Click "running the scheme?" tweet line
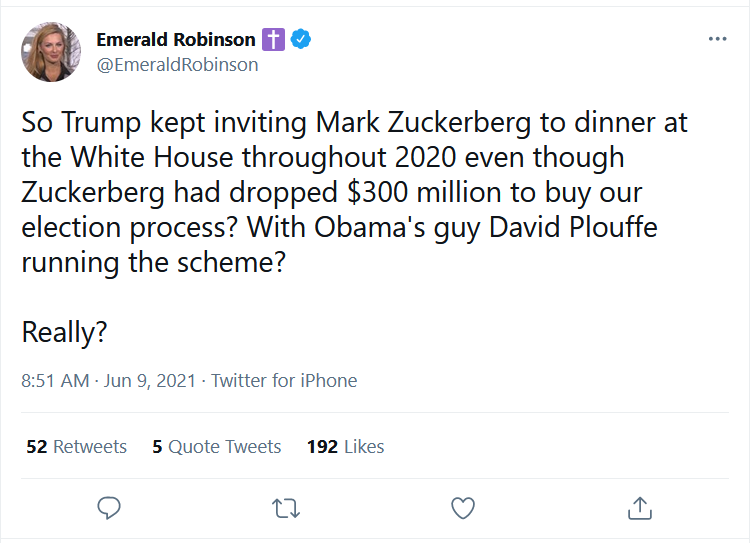 coord(153,263)
